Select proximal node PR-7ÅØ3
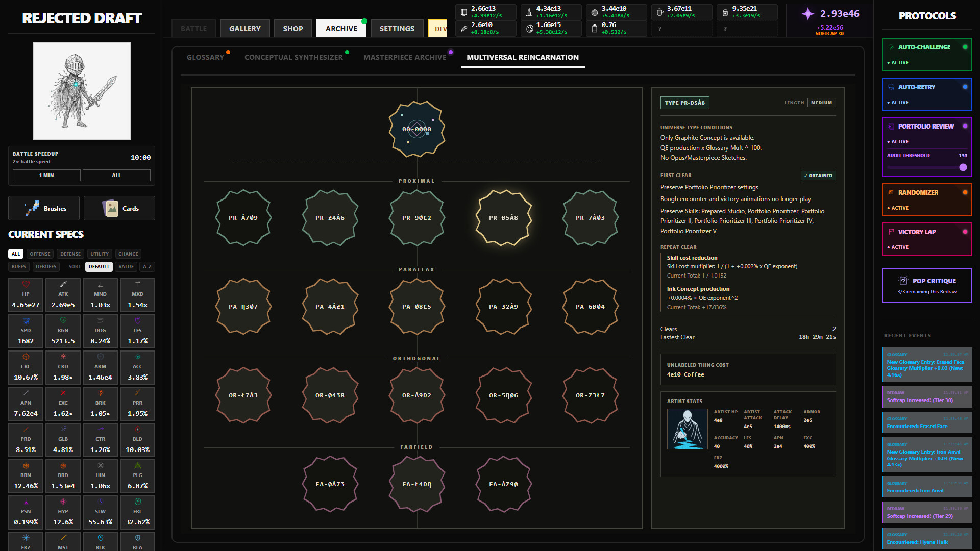 (x=590, y=218)
